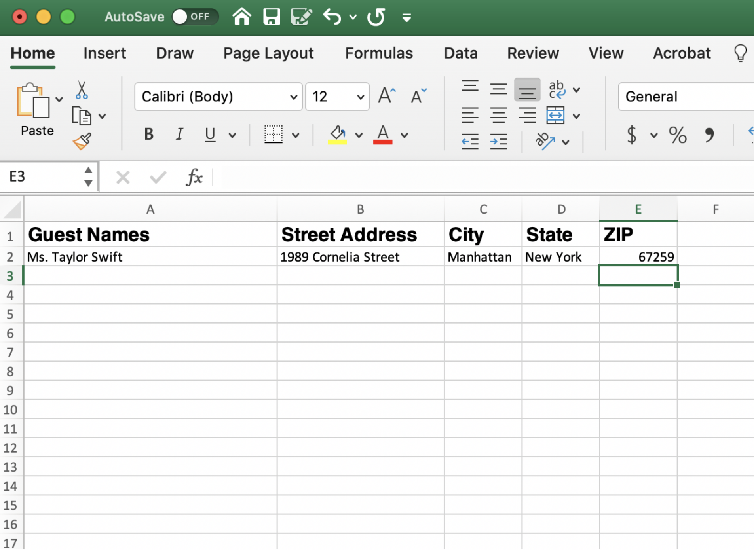
Task: Switch to the Insert tab
Action: coord(105,53)
